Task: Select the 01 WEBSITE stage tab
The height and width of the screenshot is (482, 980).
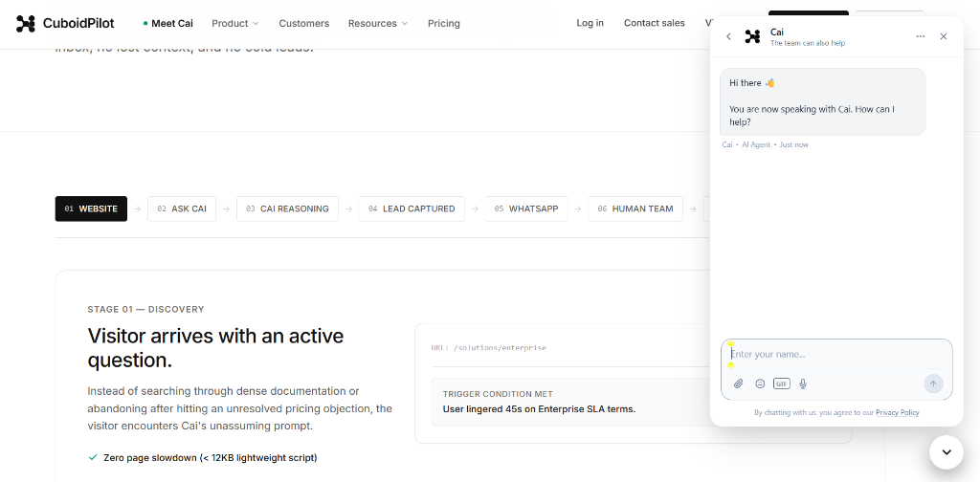Action: pyautogui.click(x=91, y=209)
